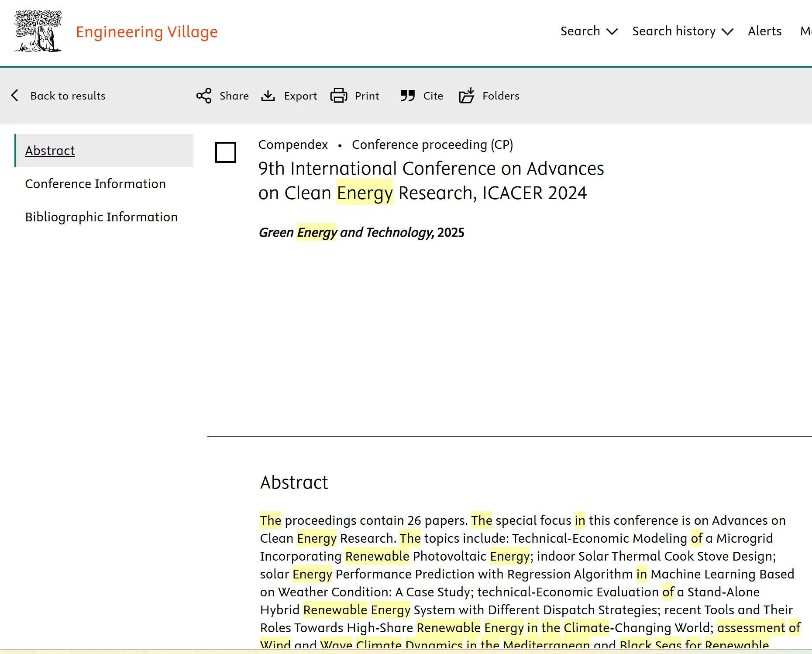The height and width of the screenshot is (654, 812).
Task: Click the Print printer icon
Action: (339, 96)
